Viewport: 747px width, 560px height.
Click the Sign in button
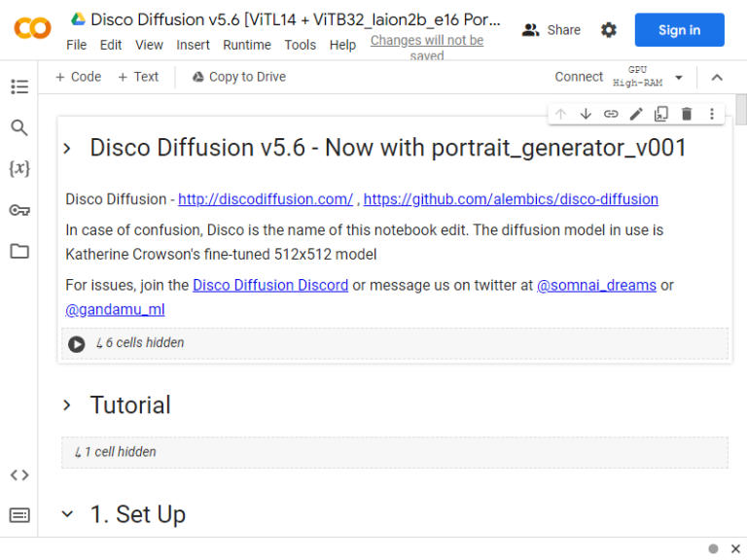[679, 30]
